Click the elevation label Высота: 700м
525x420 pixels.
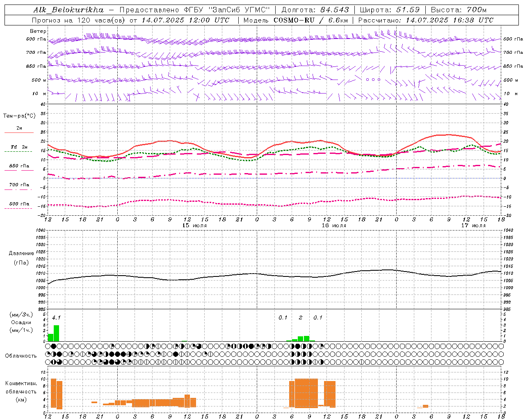(459, 10)
